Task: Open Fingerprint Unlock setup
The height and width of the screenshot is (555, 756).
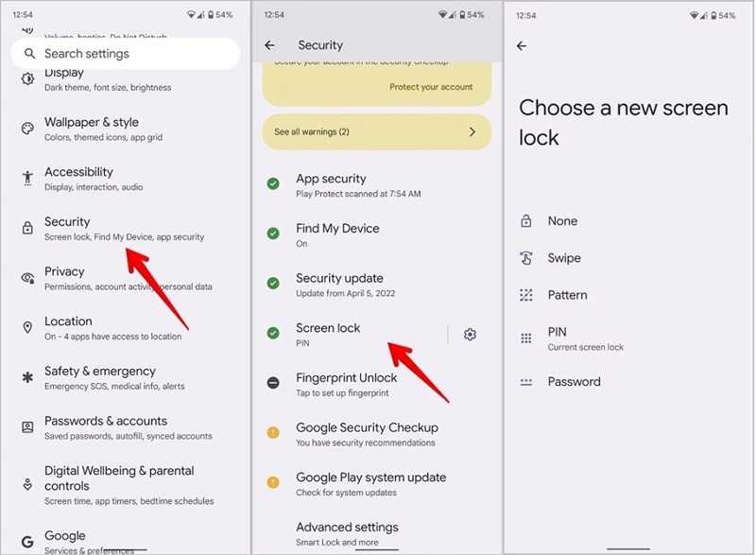Action: (376, 384)
